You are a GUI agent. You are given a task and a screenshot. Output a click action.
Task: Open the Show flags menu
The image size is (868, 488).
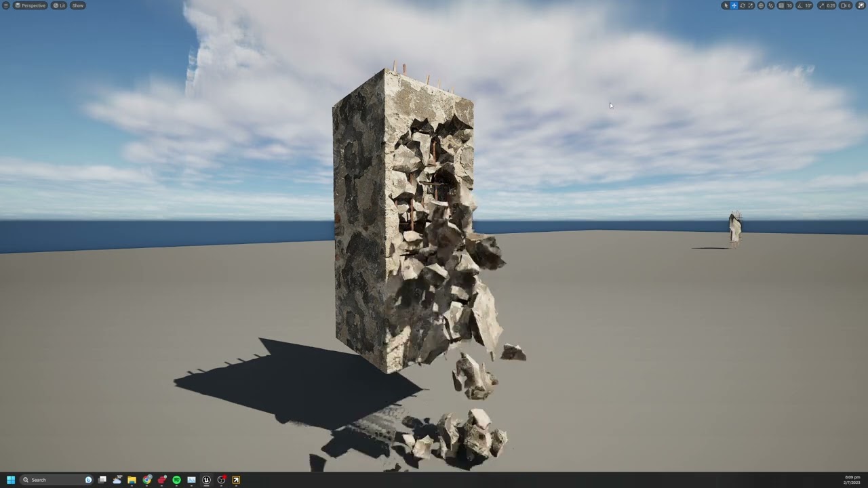[x=78, y=5]
